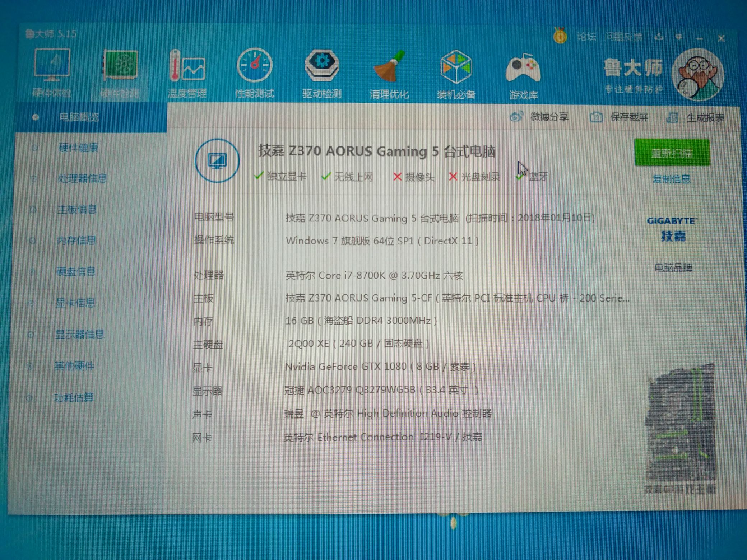Click the GeForce GTX 1080 graphics value
This screenshot has width=747, height=560.
pyautogui.click(x=381, y=367)
